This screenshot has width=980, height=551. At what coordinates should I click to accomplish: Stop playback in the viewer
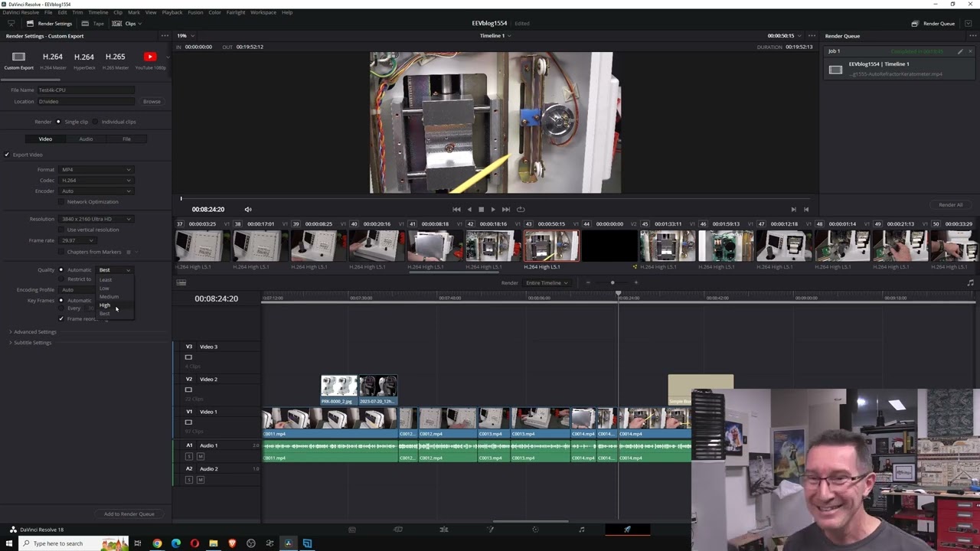[x=481, y=209]
